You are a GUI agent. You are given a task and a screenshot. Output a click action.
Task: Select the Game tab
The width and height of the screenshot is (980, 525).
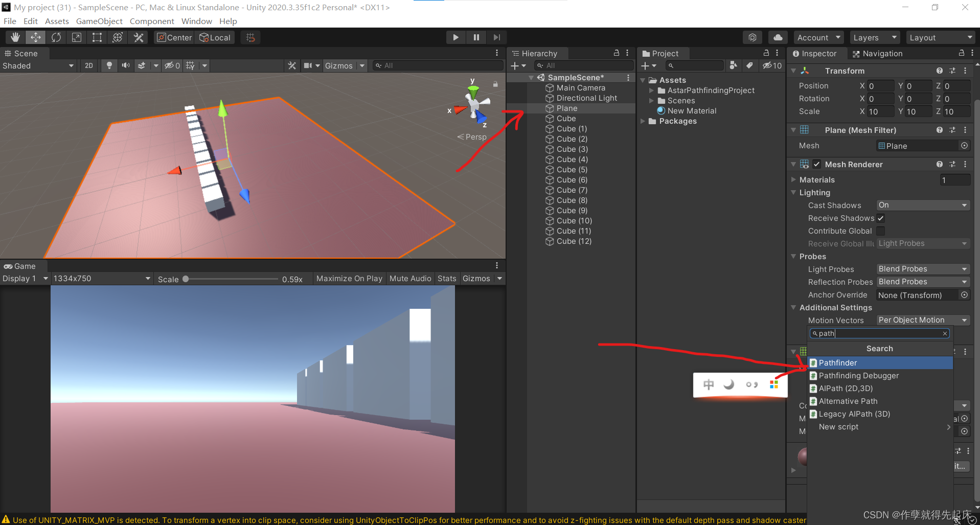coord(20,266)
